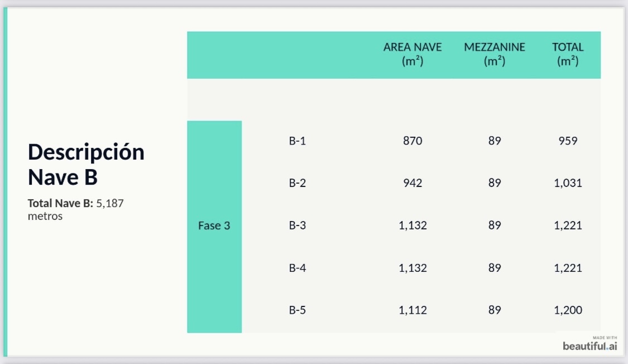The height and width of the screenshot is (364, 628).
Task: Select the 1,112 area value for B-5
Action: 413,310
